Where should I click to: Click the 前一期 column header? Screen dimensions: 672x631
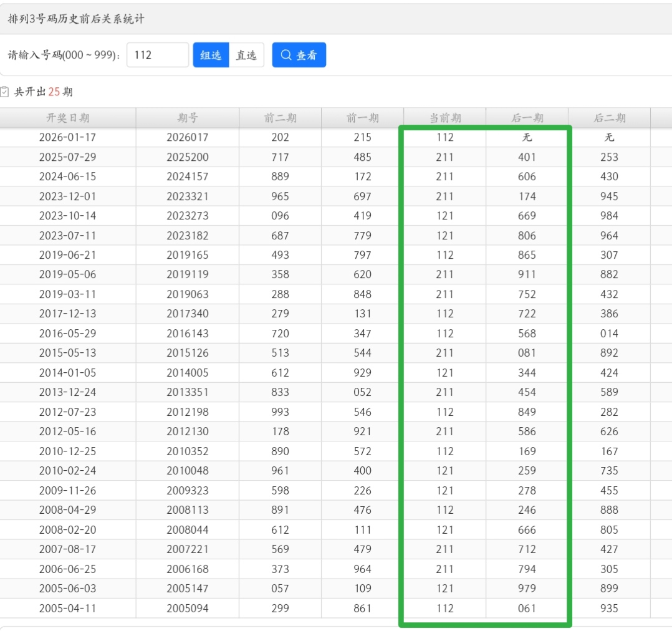click(362, 118)
